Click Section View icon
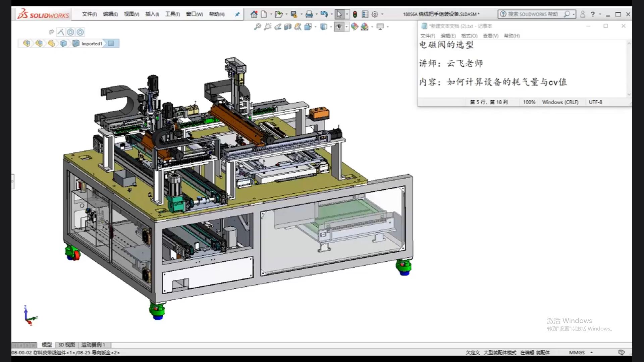The width and height of the screenshot is (644, 362). 287,26
